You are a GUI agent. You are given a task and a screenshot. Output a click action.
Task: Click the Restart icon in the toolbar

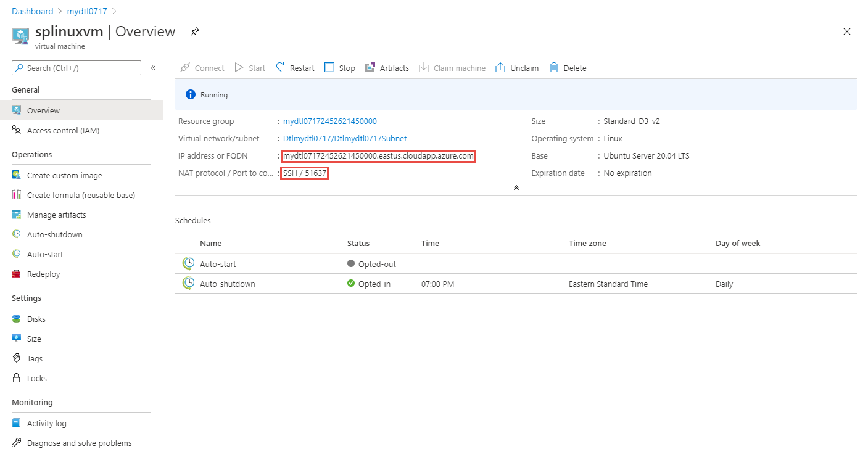pos(280,67)
